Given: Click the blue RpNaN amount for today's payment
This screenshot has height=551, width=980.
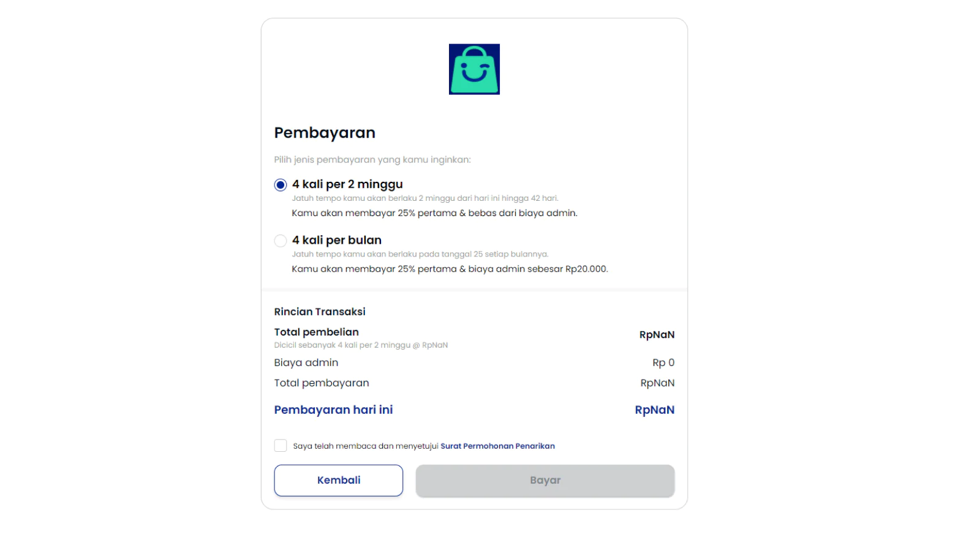Looking at the screenshot, I should [654, 410].
